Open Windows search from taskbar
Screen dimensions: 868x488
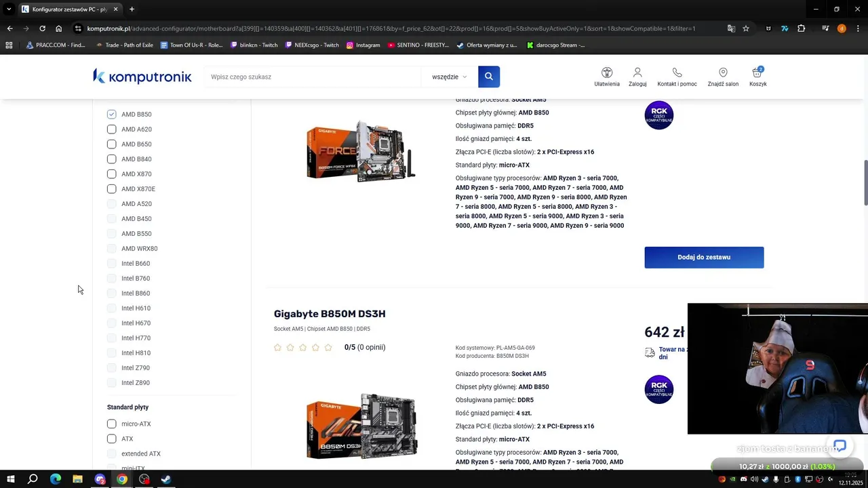33,479
